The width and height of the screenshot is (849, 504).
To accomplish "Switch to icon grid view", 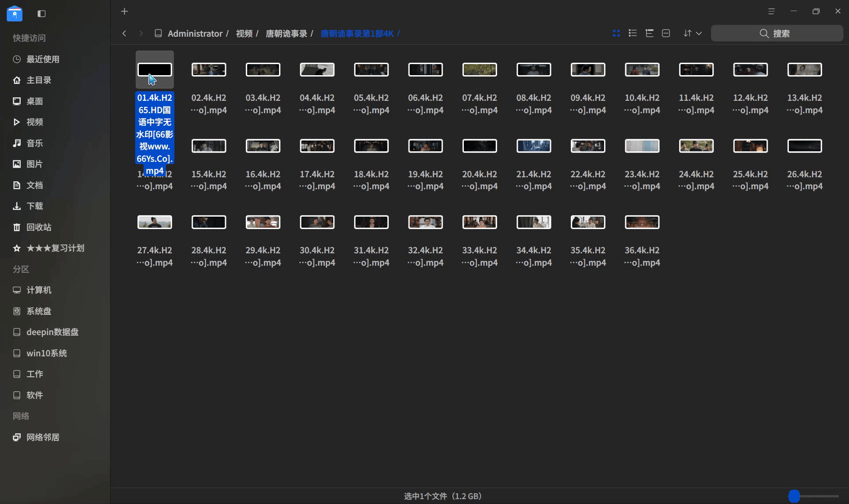I will pos(616,33).
